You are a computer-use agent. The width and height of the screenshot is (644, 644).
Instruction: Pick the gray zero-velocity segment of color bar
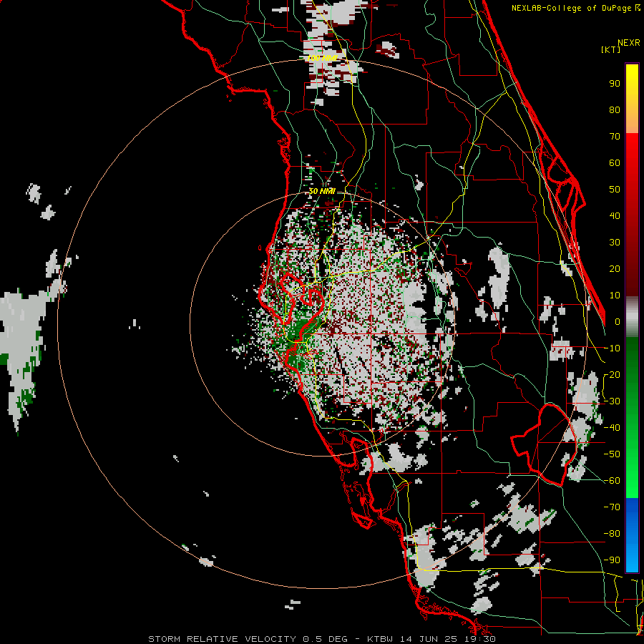[632, 317]
